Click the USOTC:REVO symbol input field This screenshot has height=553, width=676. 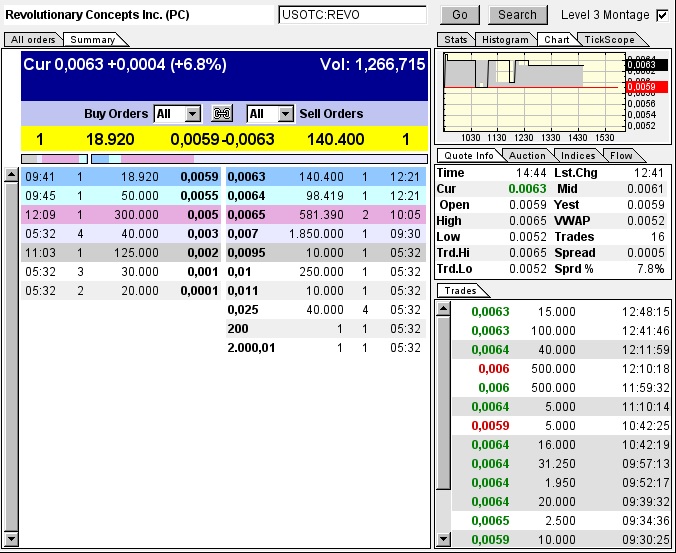click(x=352, y=15)
